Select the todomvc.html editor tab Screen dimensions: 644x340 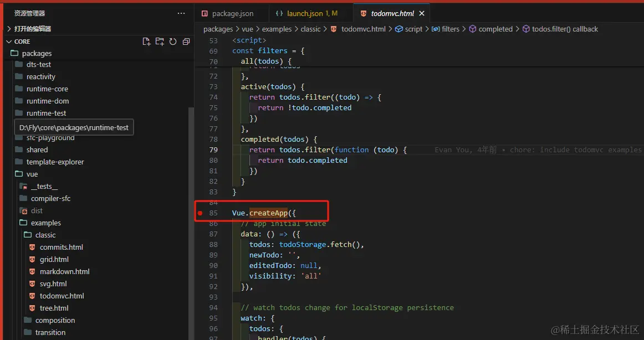coord(391,13)
